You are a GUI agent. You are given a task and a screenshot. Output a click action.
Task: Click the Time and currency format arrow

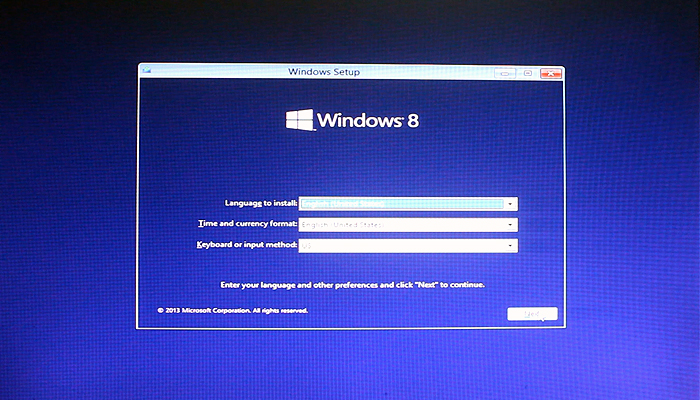[x=510, y=225]
